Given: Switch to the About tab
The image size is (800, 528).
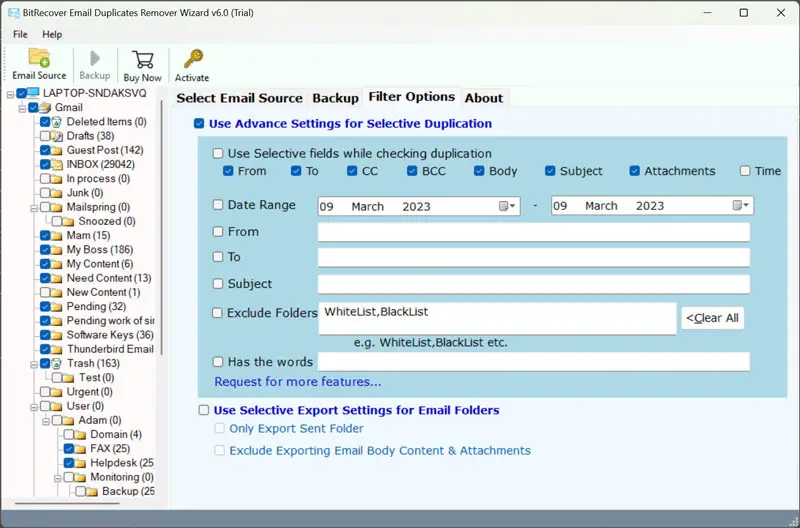Looking at the screenshot, I should click(484, 98).
